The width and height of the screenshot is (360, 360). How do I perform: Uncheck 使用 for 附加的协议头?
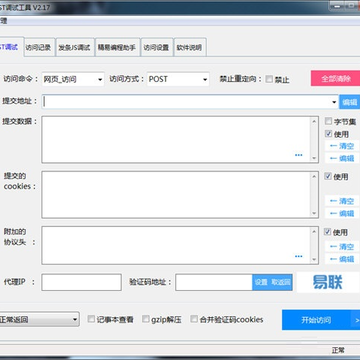tap(328, 232)
